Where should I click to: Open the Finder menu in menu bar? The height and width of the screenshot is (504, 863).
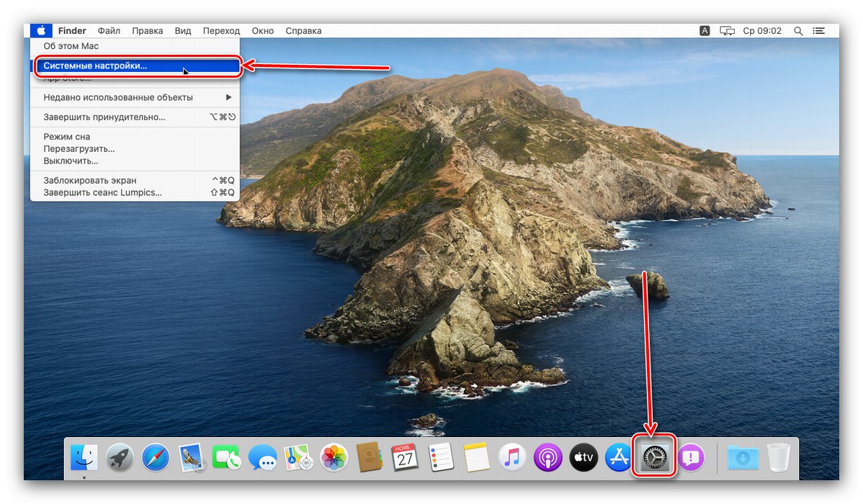coord(72,31)
